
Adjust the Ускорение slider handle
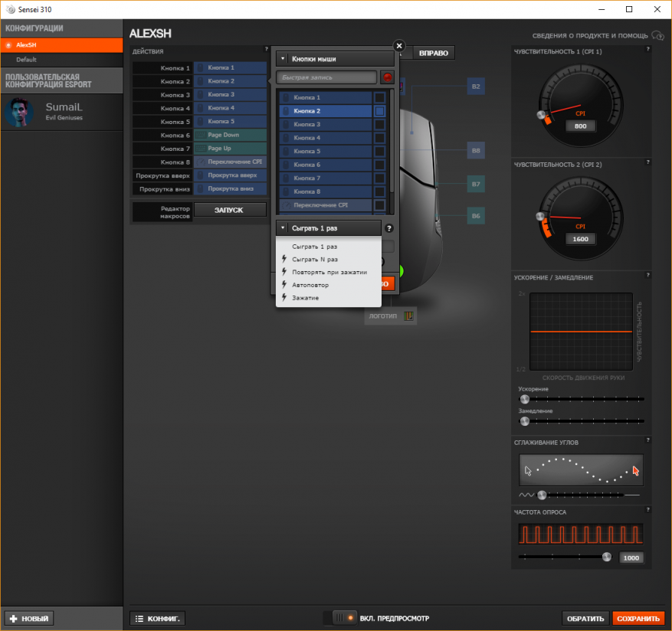pyautogui.click(x=525, y=399)
